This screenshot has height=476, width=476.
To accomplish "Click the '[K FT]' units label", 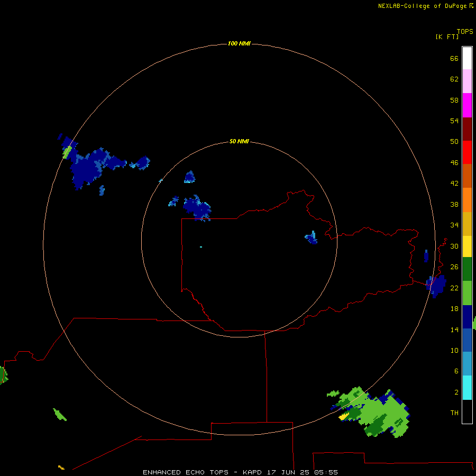I will pos(447,36).
